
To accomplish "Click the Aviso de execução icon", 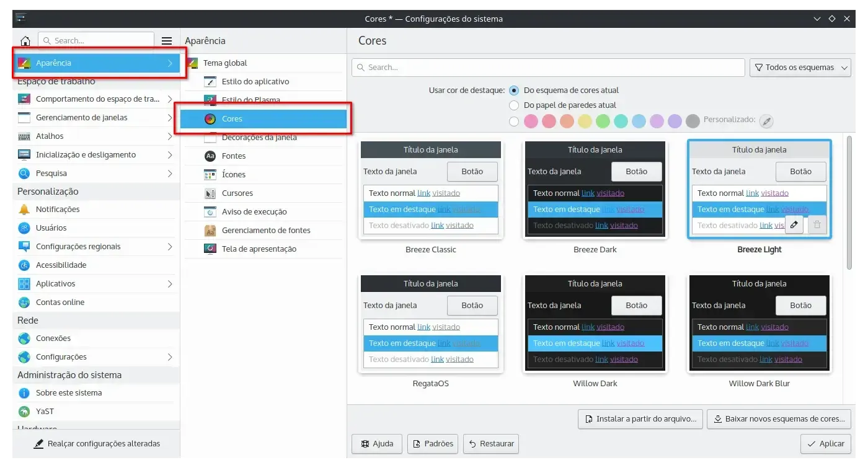I will coord(210,212).
